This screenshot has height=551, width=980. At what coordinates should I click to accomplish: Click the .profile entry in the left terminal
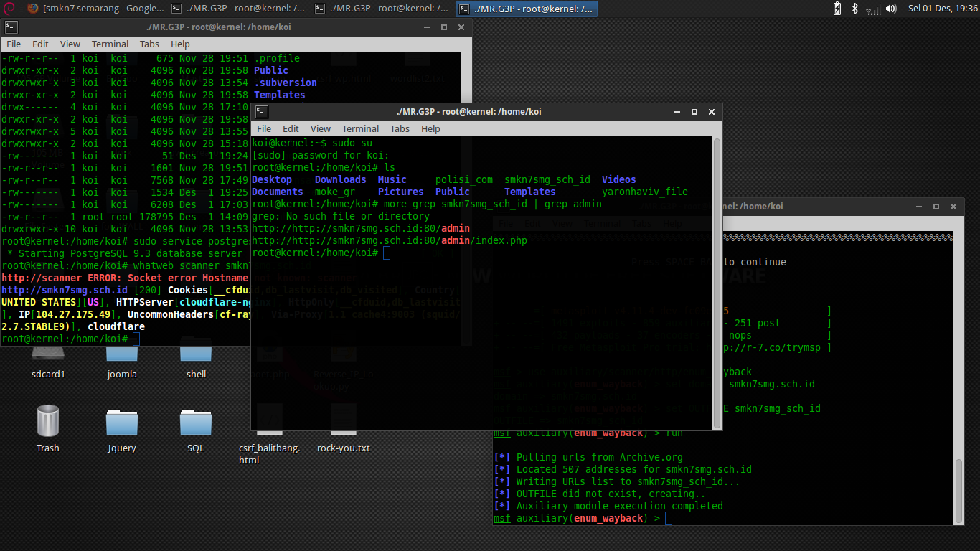click(277, 58)
